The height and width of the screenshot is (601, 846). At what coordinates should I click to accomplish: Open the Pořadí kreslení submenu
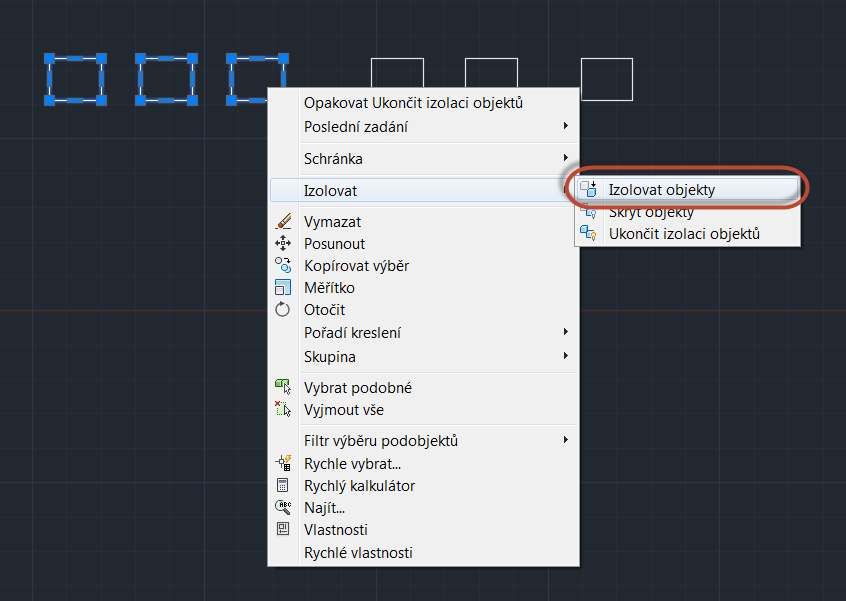565,333
